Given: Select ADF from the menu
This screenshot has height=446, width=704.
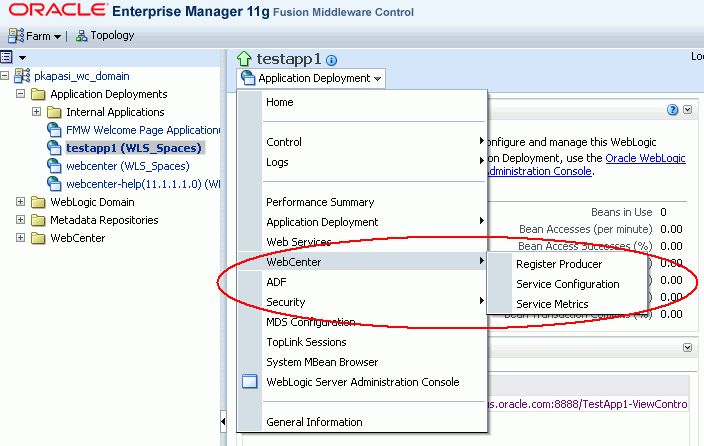Looking at the screenshot, I should pos(276,282).
